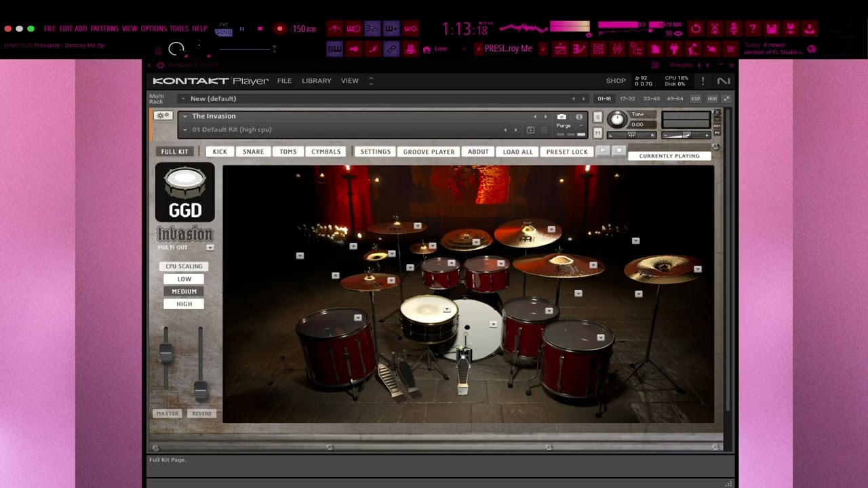The height and width of the screenshot is (488, 868).
Task: Click the plug-shaped plugin icon in FL toolbar
Action: (673, 49)
